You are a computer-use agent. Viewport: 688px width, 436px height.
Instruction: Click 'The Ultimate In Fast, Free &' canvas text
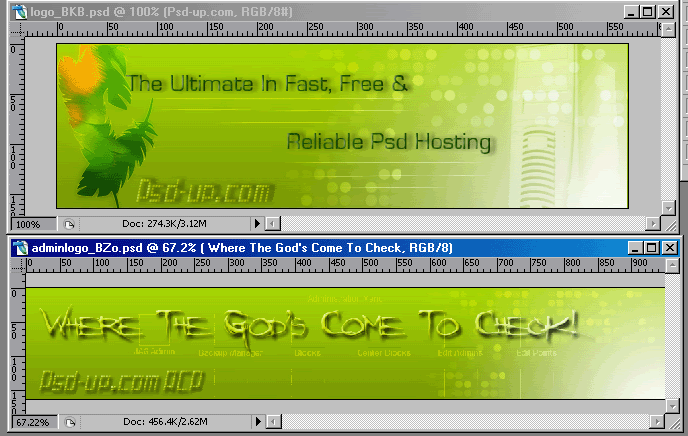tap(268, 83)
